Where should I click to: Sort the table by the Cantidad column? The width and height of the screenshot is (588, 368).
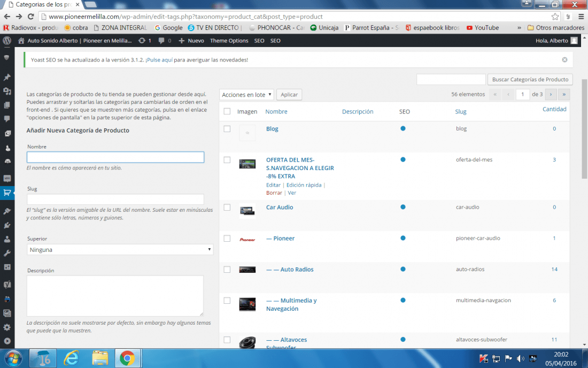click(554, 109)
